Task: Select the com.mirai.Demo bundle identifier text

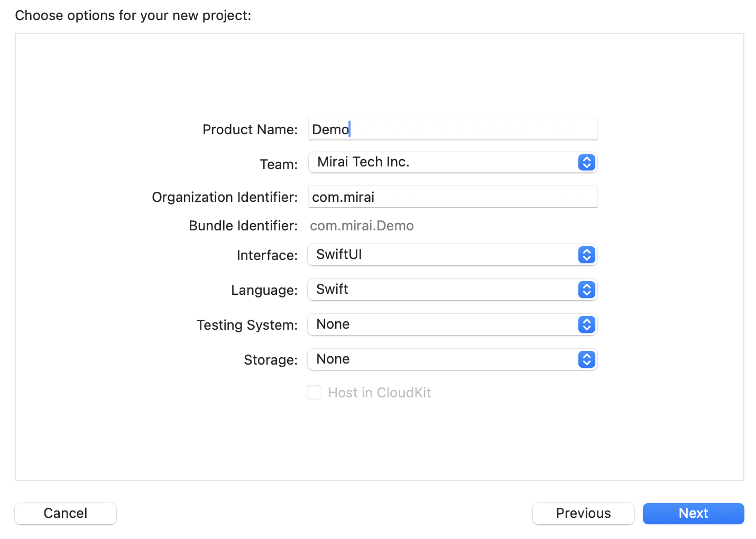Action: (362, 226)
